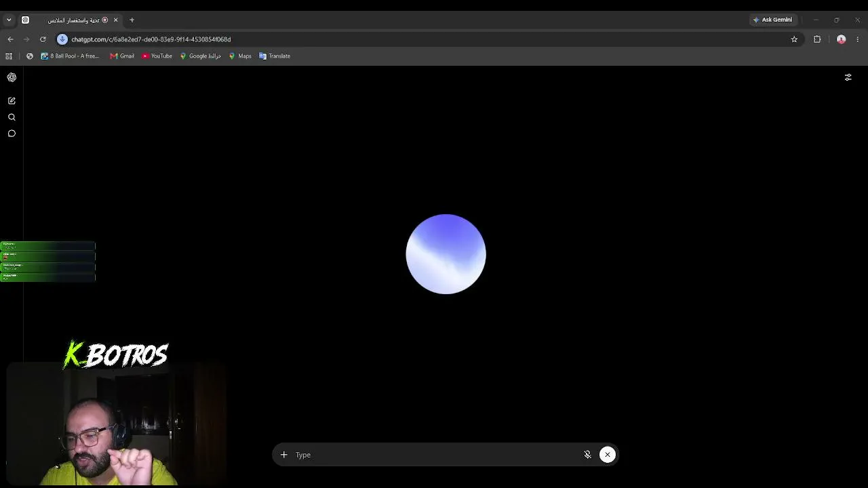This screenshot has width=868, height=488.
Task: Go back to previous page
Action: point(10,39)
